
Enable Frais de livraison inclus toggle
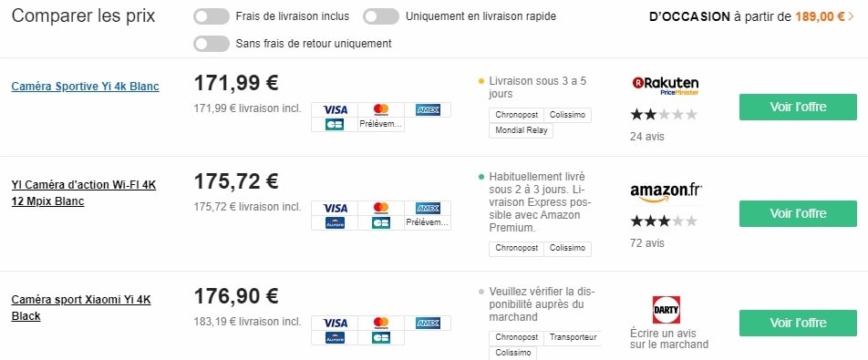212,16
